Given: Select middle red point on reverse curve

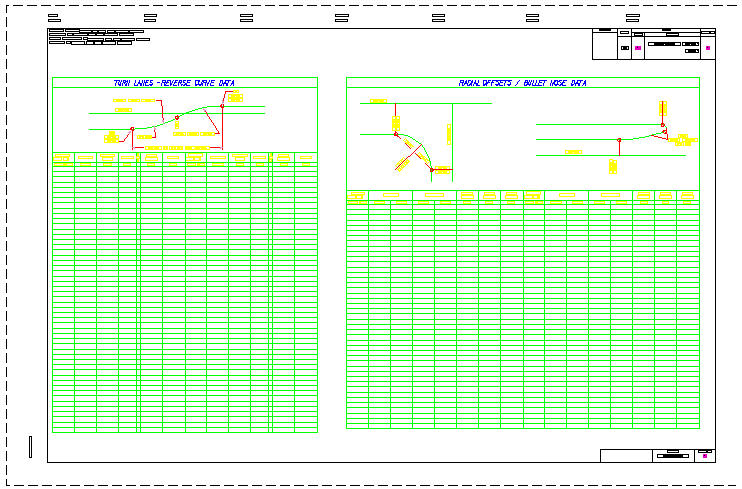Looking at the screenshot, I should coord(176,117).
